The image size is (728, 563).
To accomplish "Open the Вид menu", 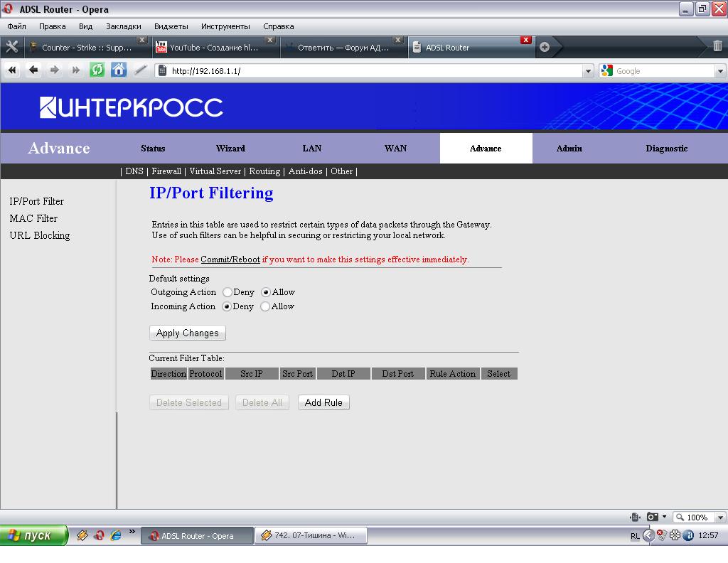I will 86,26.
